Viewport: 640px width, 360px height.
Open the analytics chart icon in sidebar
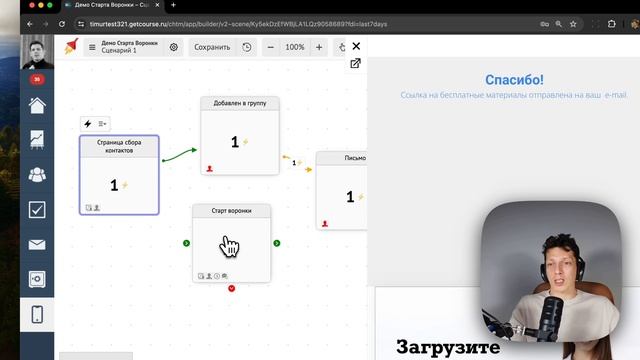coord(37,140)
